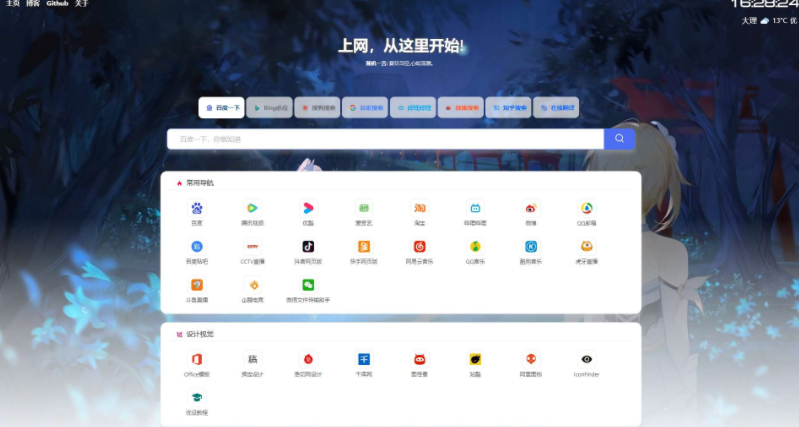The width and height of the screenshot is (799, 427).
Task: Switch to the Bing search tab
Action: pyautogui.click(x=268, y=107)
